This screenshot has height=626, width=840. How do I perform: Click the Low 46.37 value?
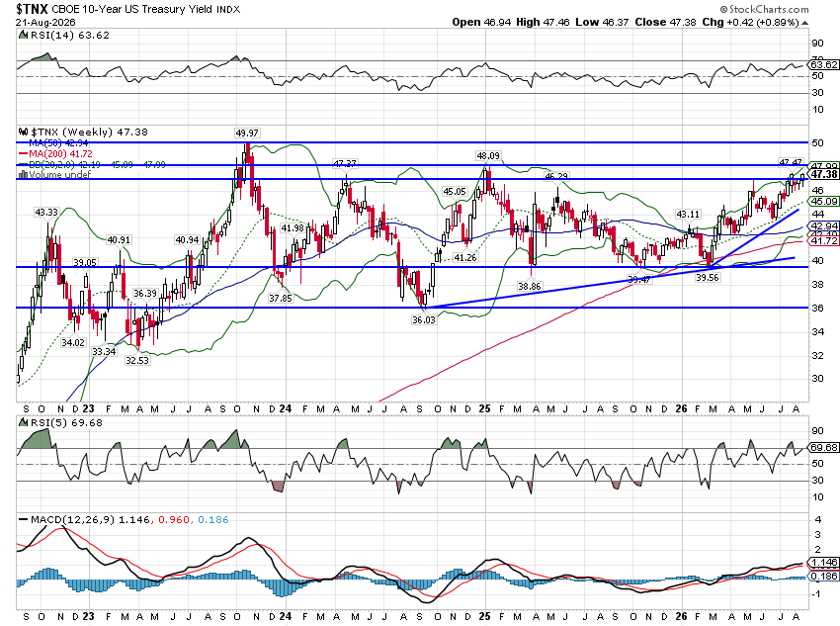pyautogui.click(x=602, y=22)
